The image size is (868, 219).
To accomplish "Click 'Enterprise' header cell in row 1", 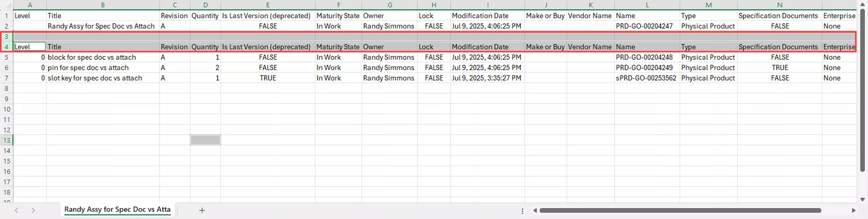I will (x=839, y=16).
